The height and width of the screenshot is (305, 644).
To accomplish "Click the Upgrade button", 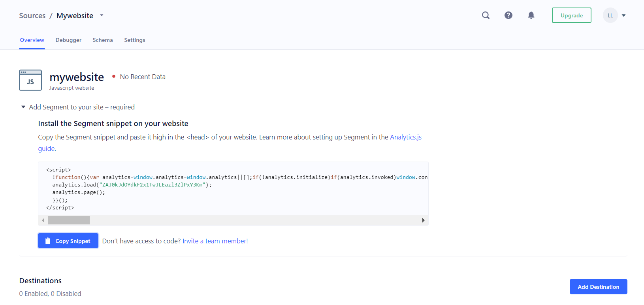I will tap(571, 15).
